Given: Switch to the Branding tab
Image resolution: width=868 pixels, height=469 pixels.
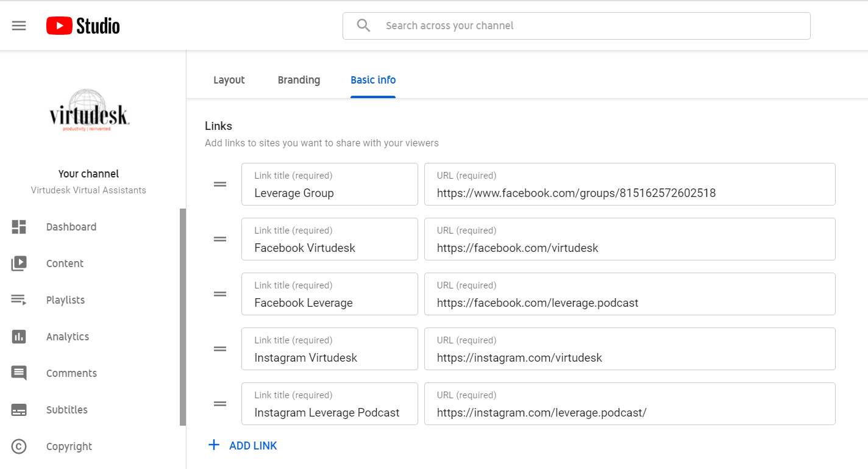Looking at the screenshot, I should pyautogui.click(x=299, y=80).
